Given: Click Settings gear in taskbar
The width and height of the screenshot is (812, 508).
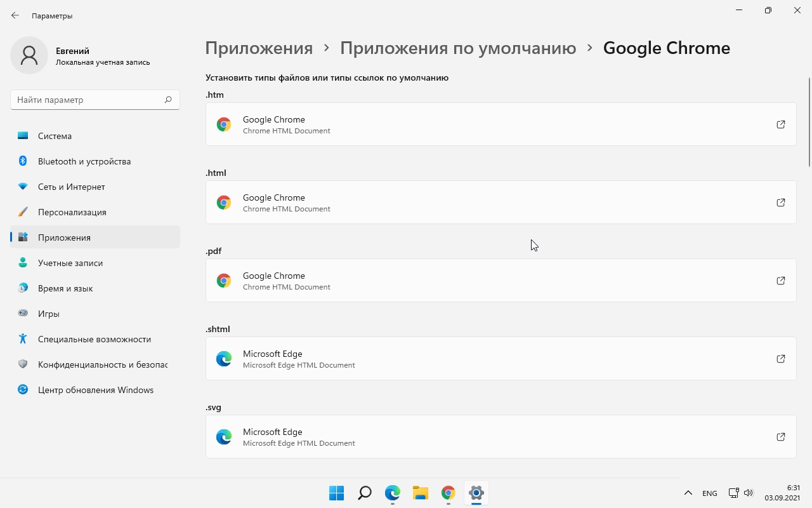Looking at the screenshot, I should (x=476, y=493).
